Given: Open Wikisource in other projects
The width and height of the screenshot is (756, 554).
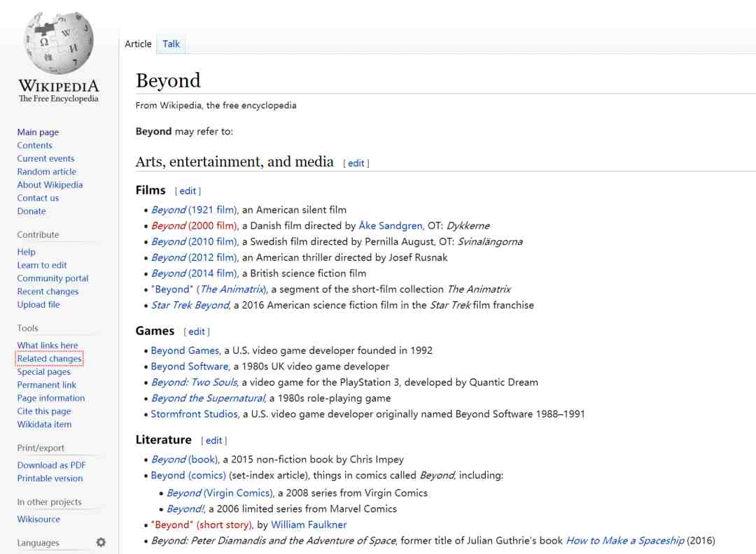Looking at the screenshot, I should [x=38, y=519].
